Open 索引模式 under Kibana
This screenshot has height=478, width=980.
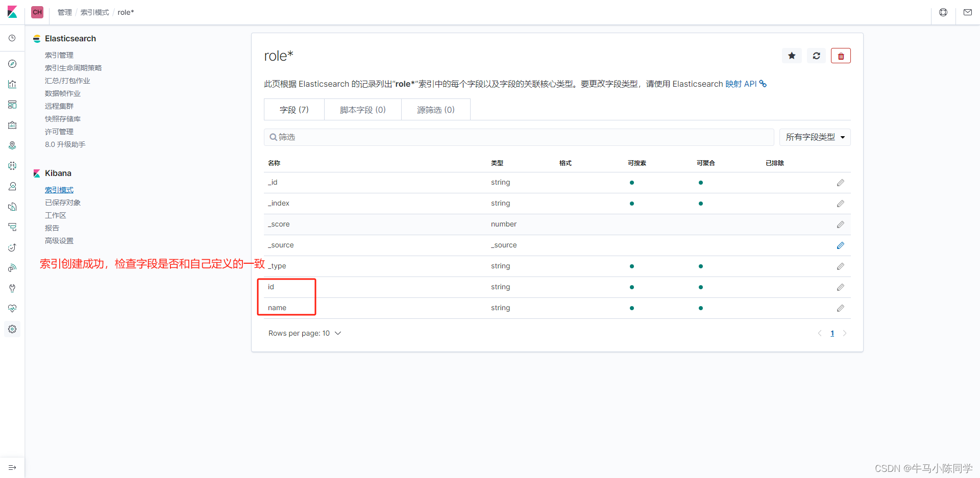[59, 190]
